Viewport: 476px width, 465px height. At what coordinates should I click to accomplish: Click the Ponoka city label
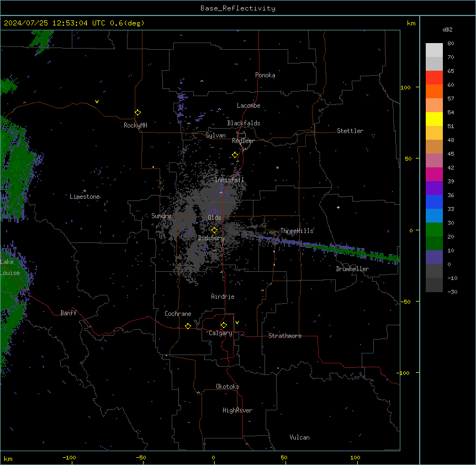(x=265, y=75)
